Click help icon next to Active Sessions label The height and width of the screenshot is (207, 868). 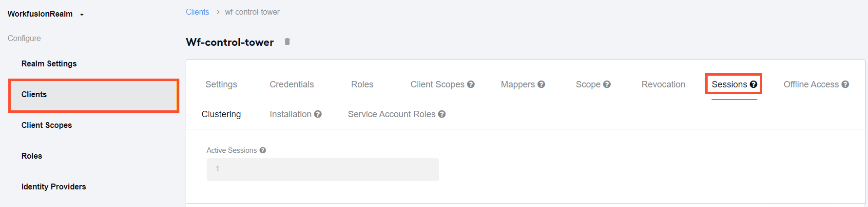coord(263,150)
